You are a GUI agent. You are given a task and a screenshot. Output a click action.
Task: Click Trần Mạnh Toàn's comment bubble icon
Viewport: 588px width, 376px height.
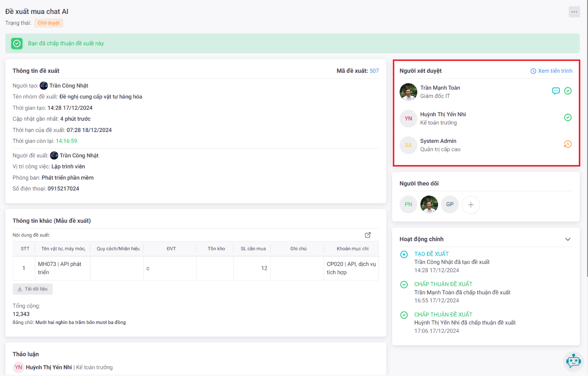[556, 91]
